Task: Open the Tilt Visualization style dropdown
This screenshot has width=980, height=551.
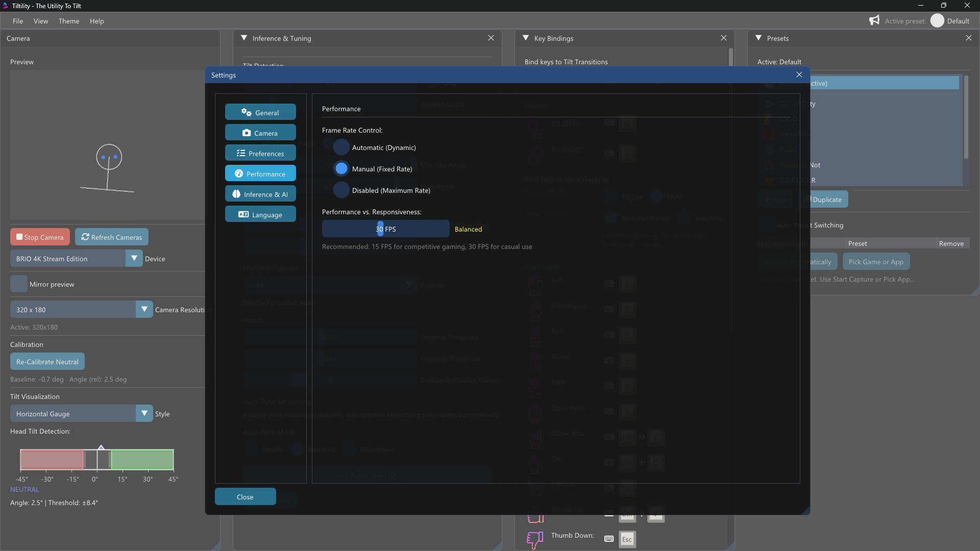Action: click(144, 413)
